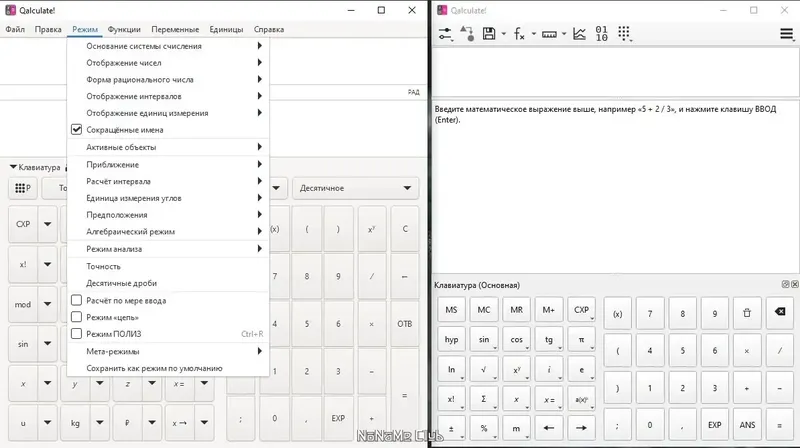Click the MR memory recall button
Image resolution: width=800 pixels, height=448 pixels.
pyautogui.click(x=516, y=310)
